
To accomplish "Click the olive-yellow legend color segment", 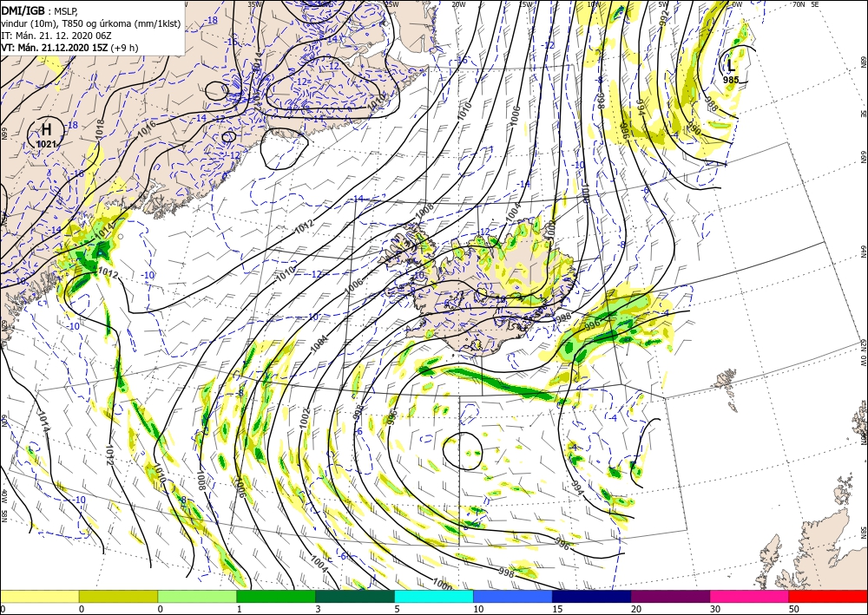I will point(118,596).
